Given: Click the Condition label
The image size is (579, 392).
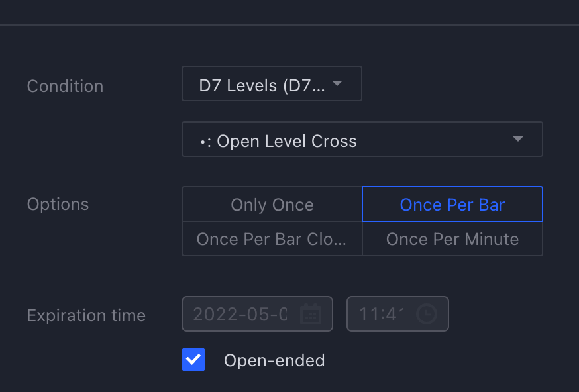Looking at the screenshot, I should [x=65, y=86].
